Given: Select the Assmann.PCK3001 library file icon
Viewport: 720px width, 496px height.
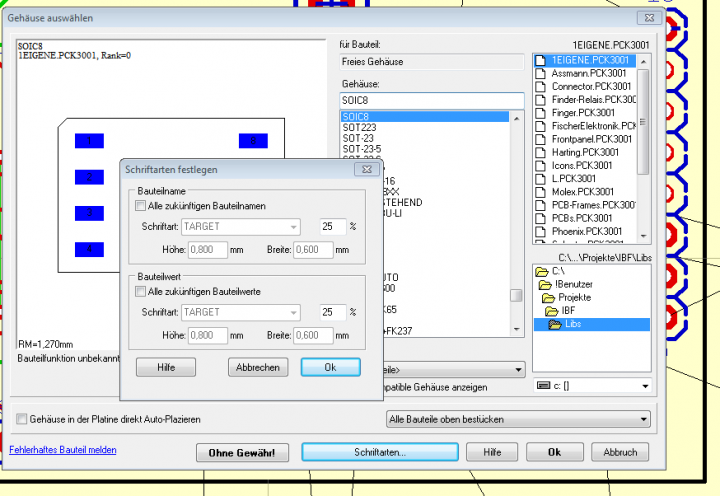Looking at the screenshot, I should (x=543, y=74).
